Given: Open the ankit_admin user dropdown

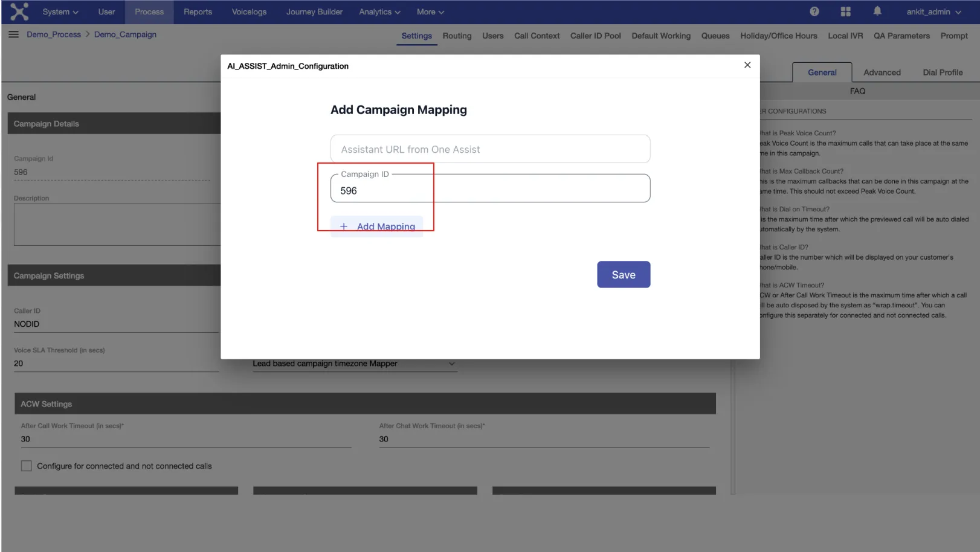Looking at the screenshot, I should [933, 12].
